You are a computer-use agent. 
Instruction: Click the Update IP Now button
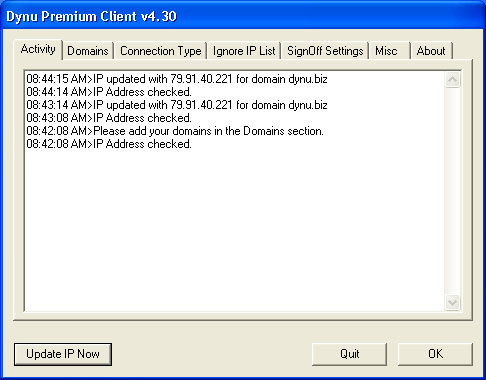point(63,354)
